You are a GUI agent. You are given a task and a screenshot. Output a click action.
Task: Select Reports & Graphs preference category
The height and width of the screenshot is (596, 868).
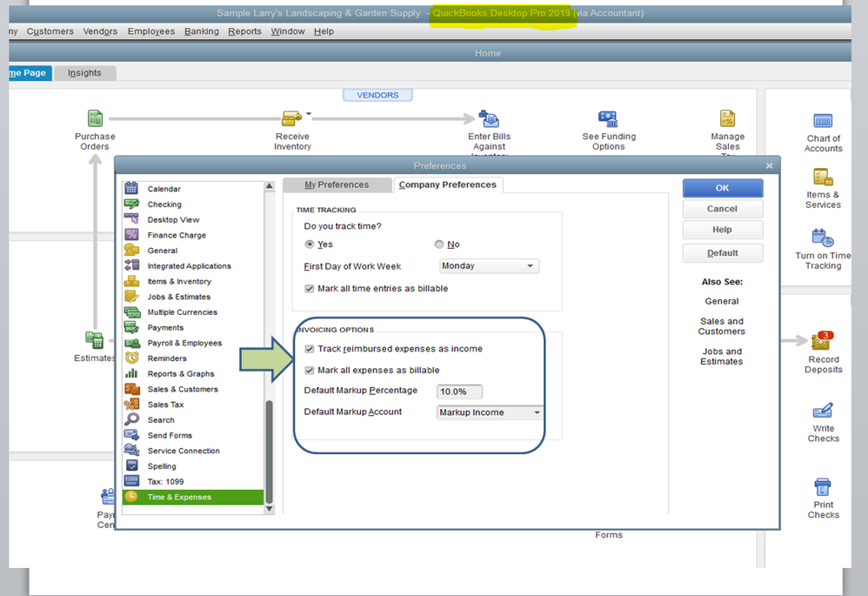pyautogui.click(x=192, y=374)
